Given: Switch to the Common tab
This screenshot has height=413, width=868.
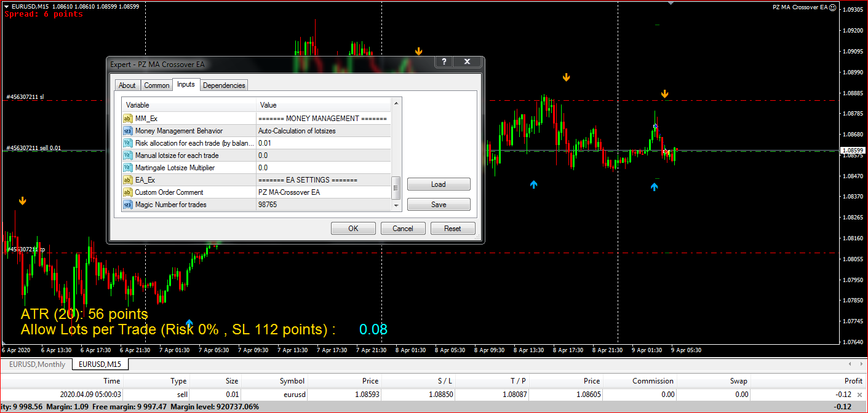Looking at the screenshot, I should click(x=157, y=85).
